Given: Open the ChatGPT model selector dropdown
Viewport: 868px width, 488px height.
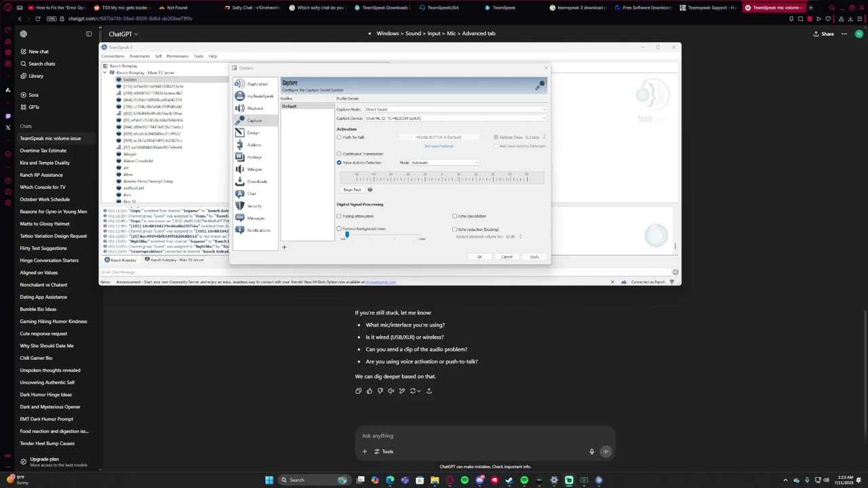Looking at the screenshot, I should coord(123,34).
